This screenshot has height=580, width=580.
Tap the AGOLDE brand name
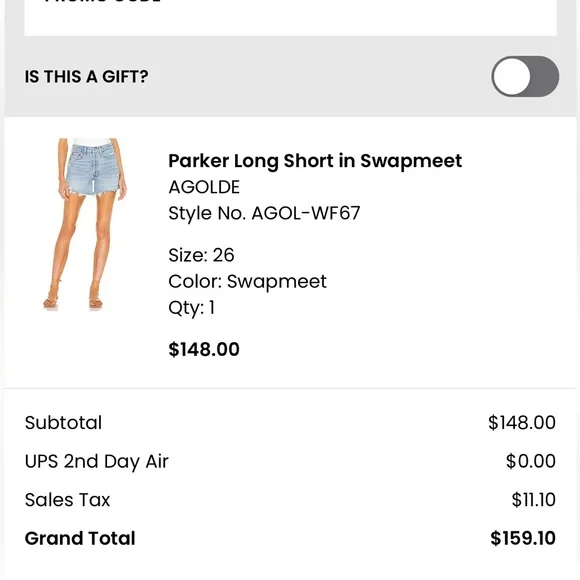pyautogui.click(x=204, y=187)
